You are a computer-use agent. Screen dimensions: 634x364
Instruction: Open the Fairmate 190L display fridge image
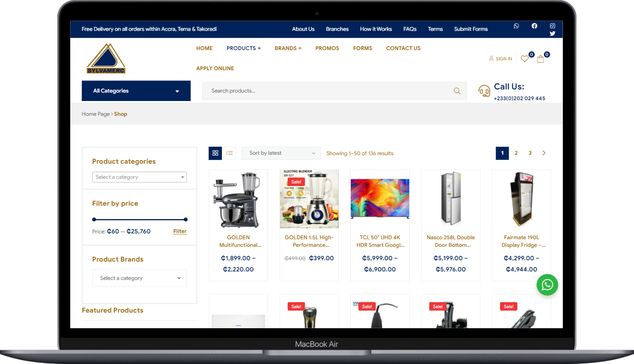521,199
